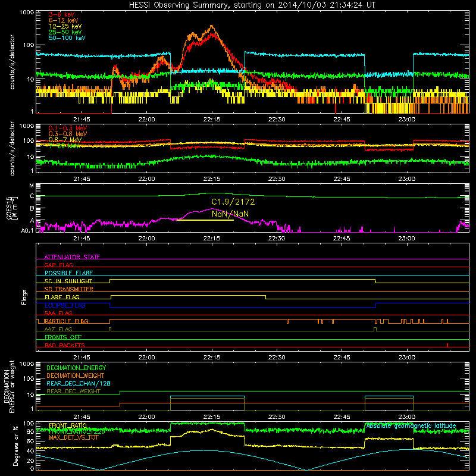Select the yellow "12-25 keV" legend label
Viewport: 476px width, 476px height.
click(65, 26)
